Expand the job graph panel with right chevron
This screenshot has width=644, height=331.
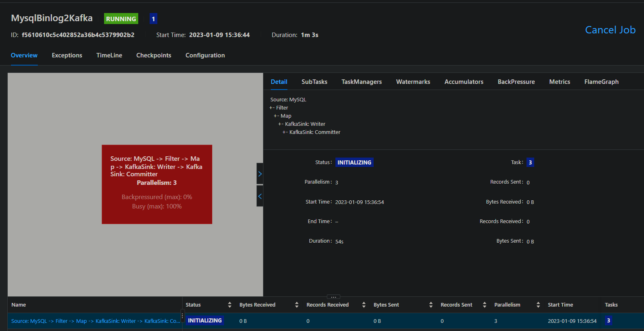click(260, 174)
